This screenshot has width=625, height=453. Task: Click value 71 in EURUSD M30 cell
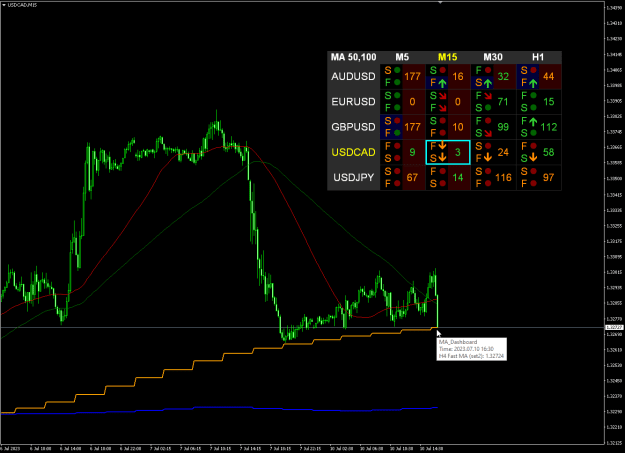click(x=503, y=102)
